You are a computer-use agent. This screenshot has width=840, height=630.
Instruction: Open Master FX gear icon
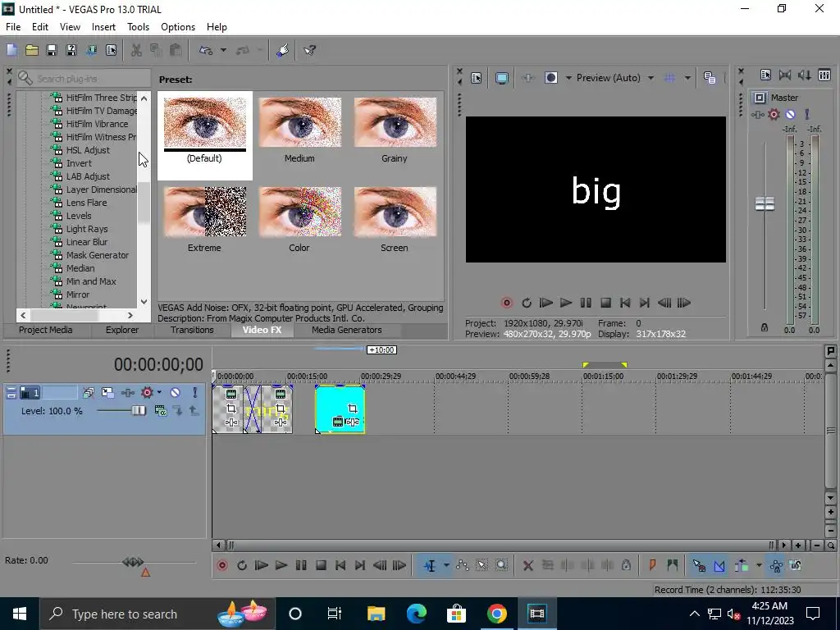point(774,114)
